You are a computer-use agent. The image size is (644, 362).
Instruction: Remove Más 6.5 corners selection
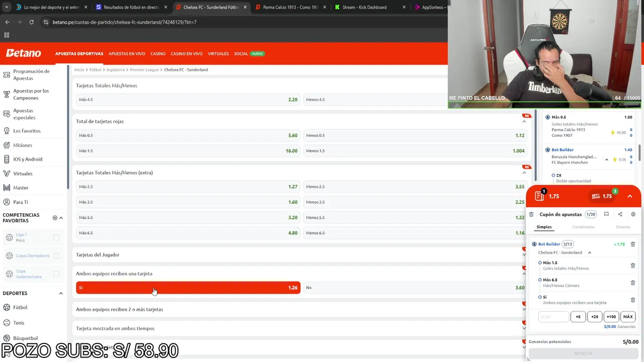[633, 283]
